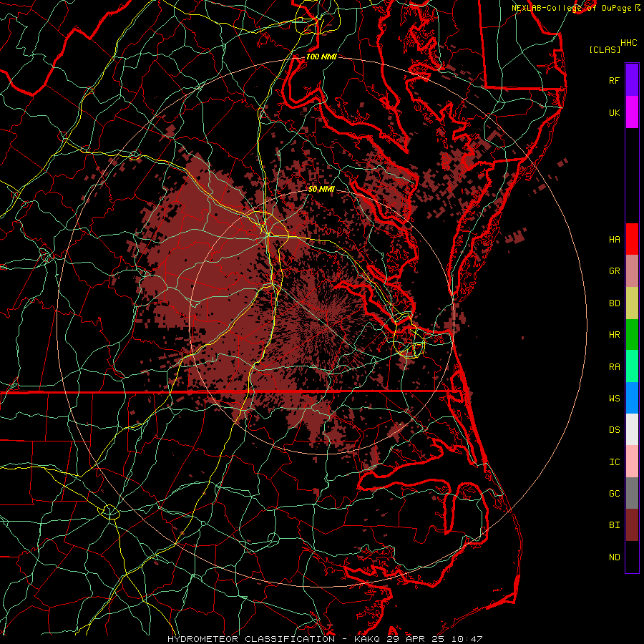
Task: Click the UK legend label
Action: coord(614,112)
